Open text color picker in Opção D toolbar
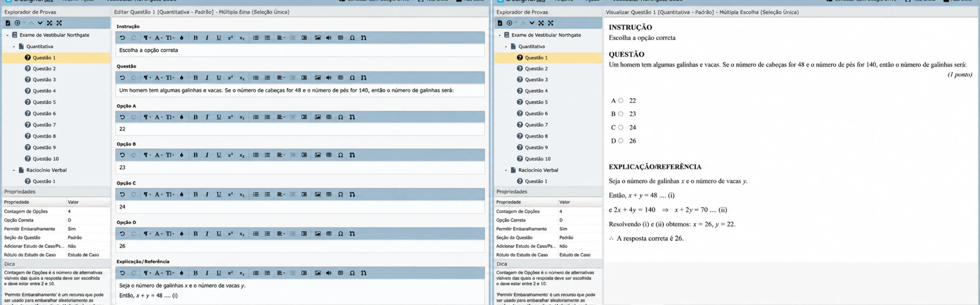This screenshot has height=305, width=980. coord(182,233)
